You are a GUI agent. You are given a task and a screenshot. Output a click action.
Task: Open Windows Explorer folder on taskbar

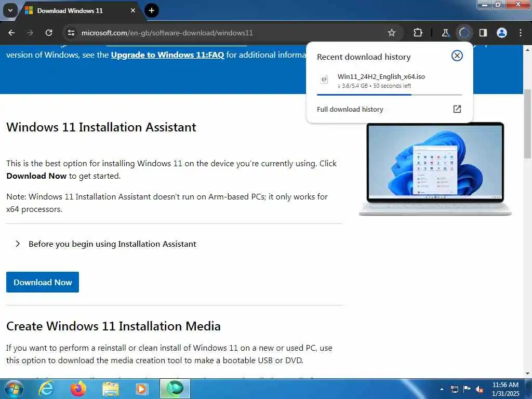111,389
